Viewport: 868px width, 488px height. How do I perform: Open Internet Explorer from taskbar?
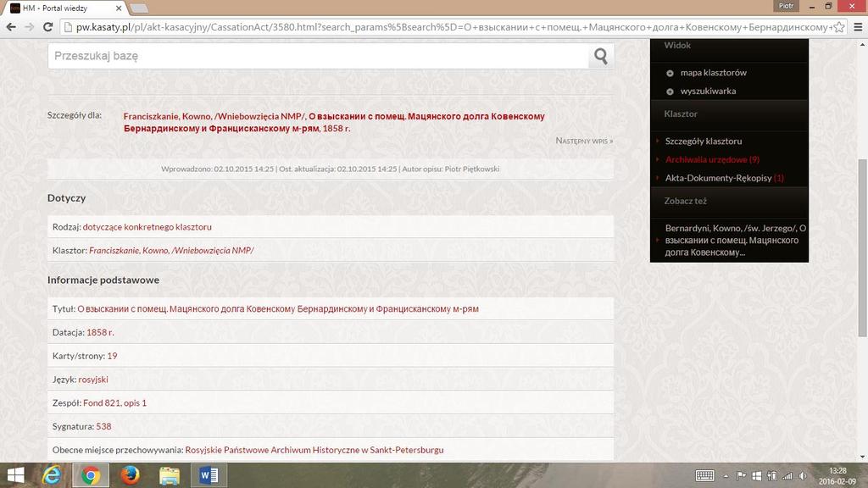[52, 475]
